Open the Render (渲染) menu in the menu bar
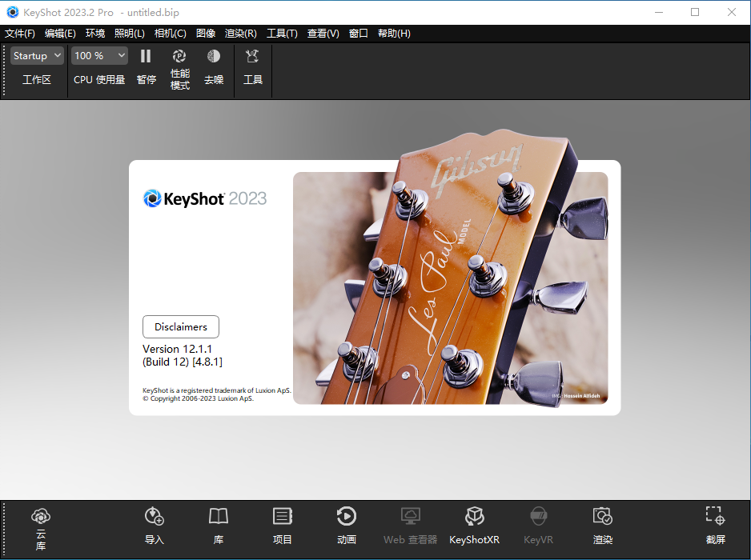The height and width of the screenshot is (560, 751). 240,34
